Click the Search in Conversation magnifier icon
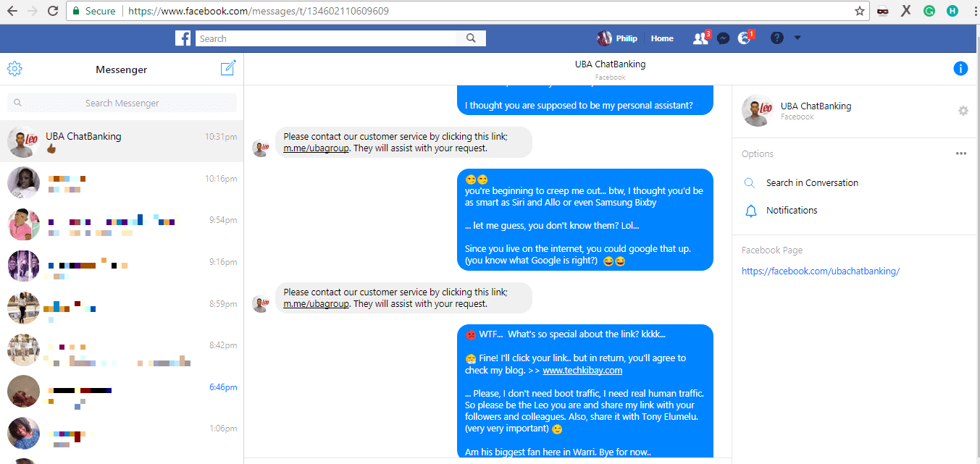 pyautogui.click(x=750, y=183)
